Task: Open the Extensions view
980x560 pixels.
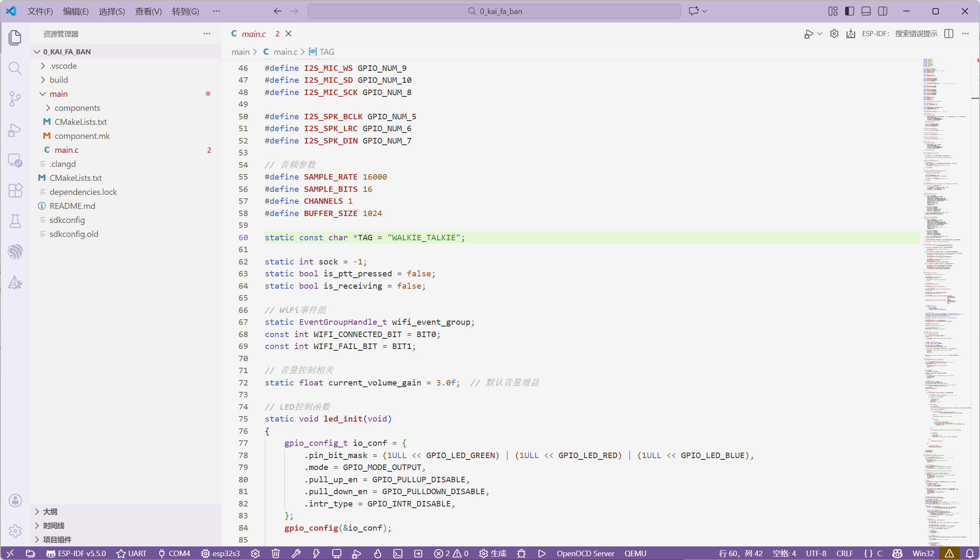Action: click(15, 191)
